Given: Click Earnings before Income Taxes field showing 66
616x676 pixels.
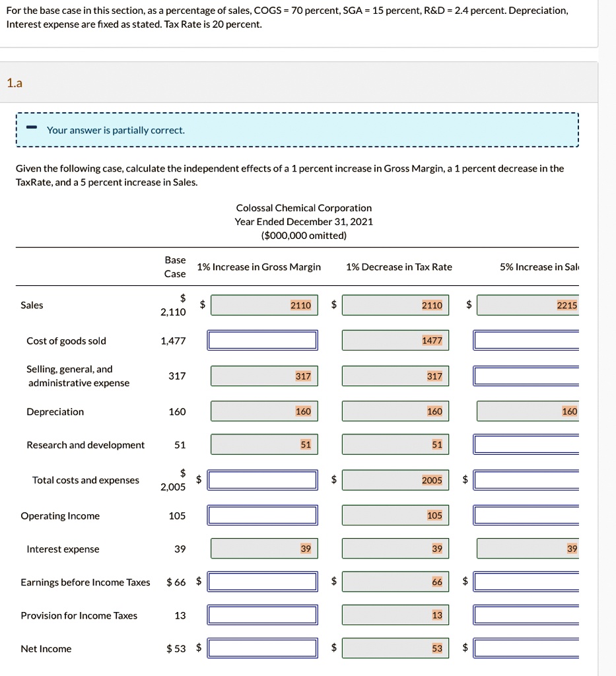Looking at the screenshot, I should [395, 582].
